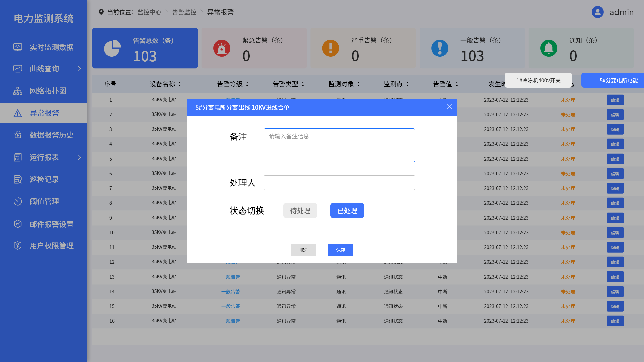This screenshot has height=362, width=644.
Task: Click 未处理 status in row 3
Action: (x=568, y=129)
